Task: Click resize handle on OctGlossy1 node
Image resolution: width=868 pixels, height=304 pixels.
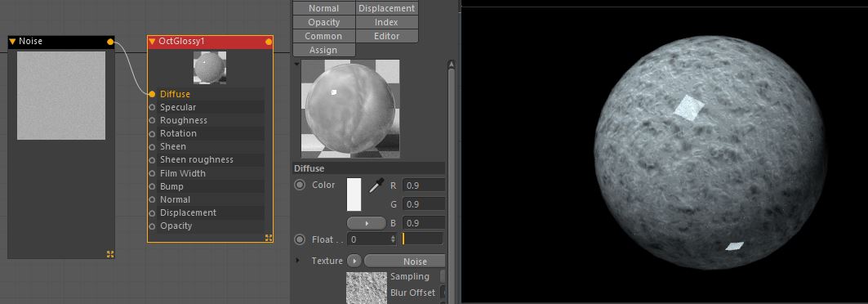Action: (x=269, y=238)
